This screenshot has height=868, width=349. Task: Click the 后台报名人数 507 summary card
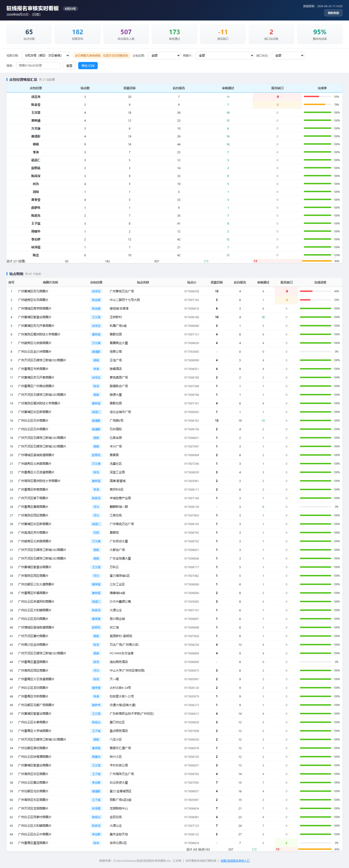click(126, 34)
